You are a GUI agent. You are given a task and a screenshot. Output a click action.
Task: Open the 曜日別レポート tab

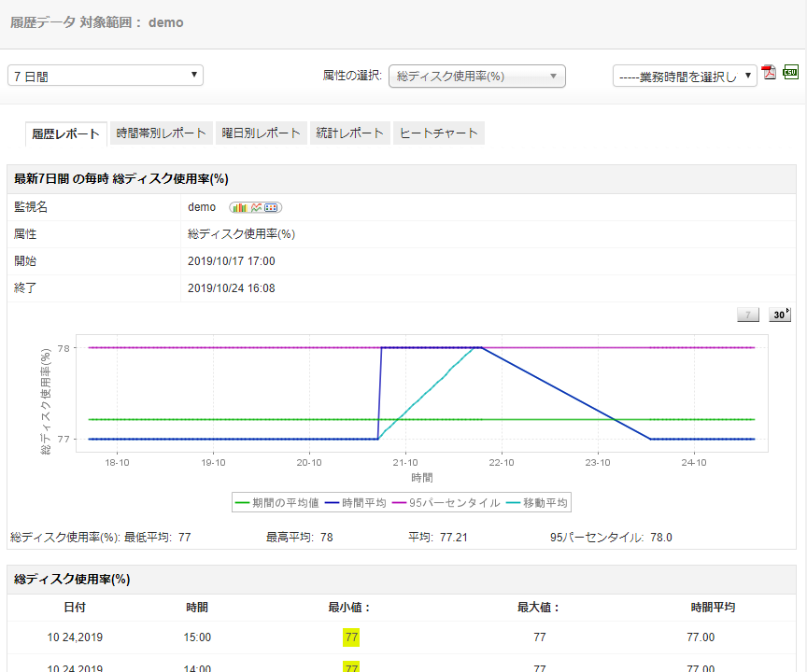click(x=261, y=133)
